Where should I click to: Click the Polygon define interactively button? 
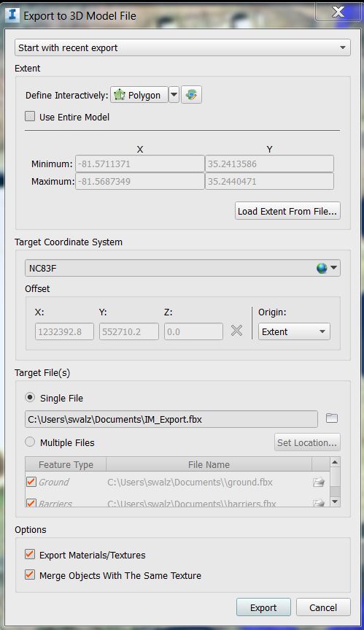coord(139,95)
